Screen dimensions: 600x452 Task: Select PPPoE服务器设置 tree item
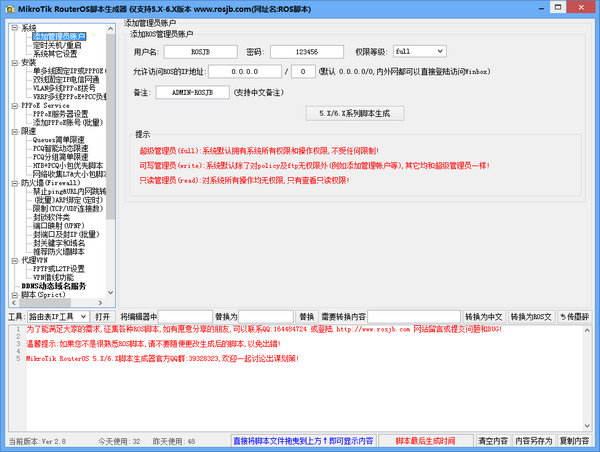pos(60,114)
